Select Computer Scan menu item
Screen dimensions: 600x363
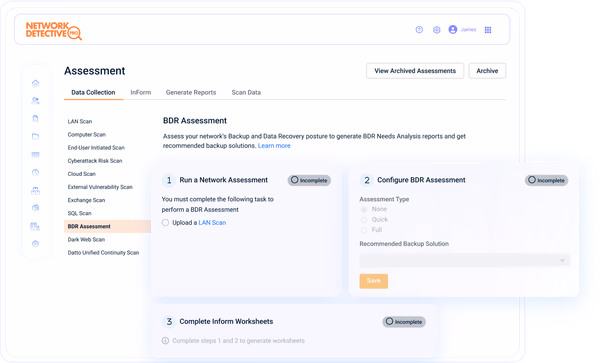[87, 135]
